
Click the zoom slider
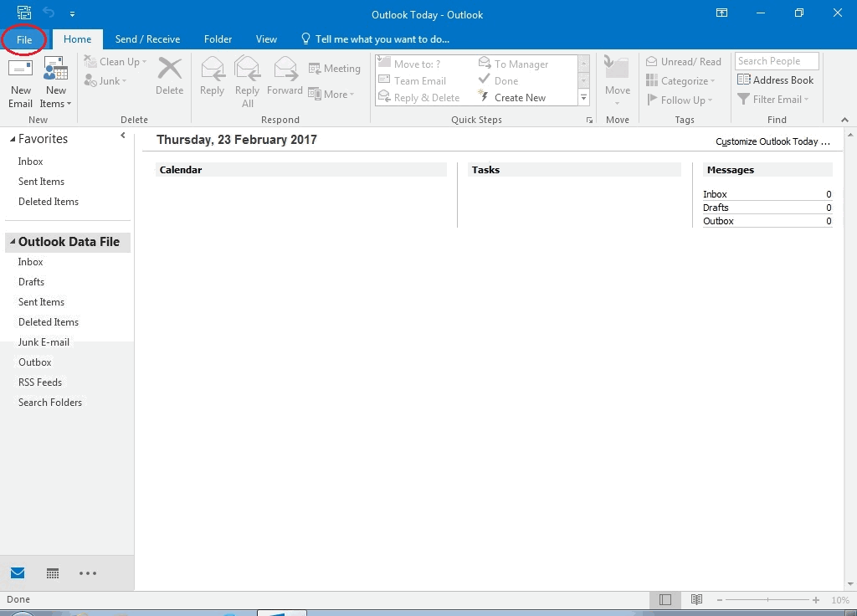(767, 600)
